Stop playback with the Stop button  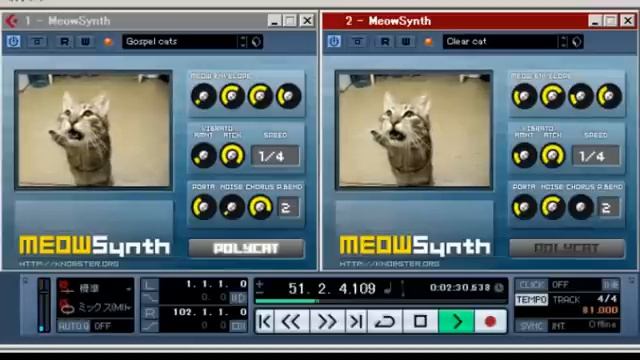tap(420, 322)
